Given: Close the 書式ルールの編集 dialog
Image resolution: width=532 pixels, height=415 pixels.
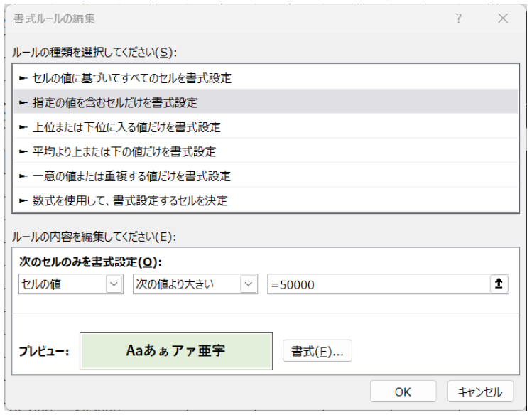Looking at the screenshot, I should (503, 19).
